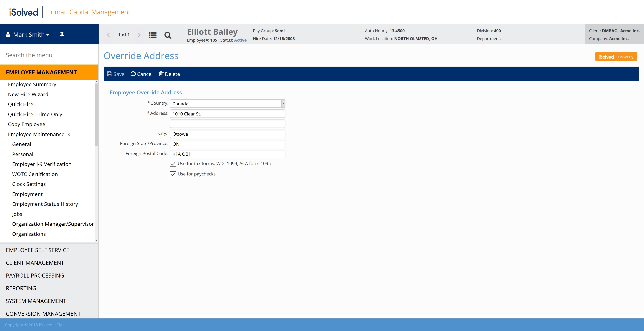Open Employee Summary page
Image resolution: width=644 pixels, height=331 pixels.
(32, 84)
